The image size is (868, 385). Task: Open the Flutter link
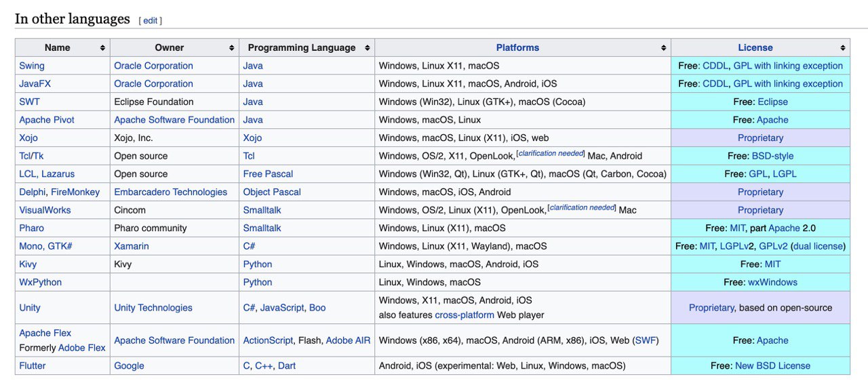(33, 366)
